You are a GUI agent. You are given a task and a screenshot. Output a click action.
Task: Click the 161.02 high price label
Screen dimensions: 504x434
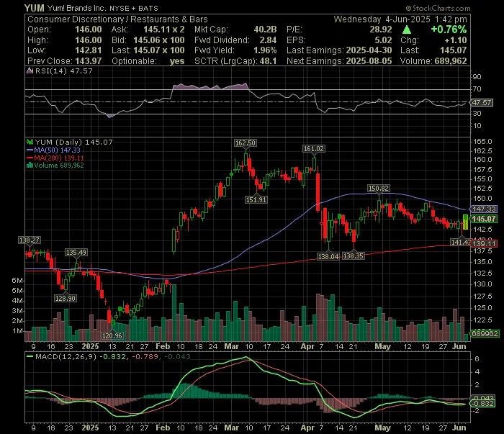(x=314, y=149)
